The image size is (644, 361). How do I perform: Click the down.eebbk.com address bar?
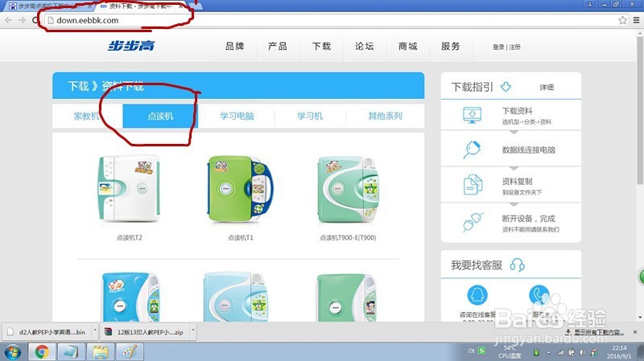[x=328, y=20]
